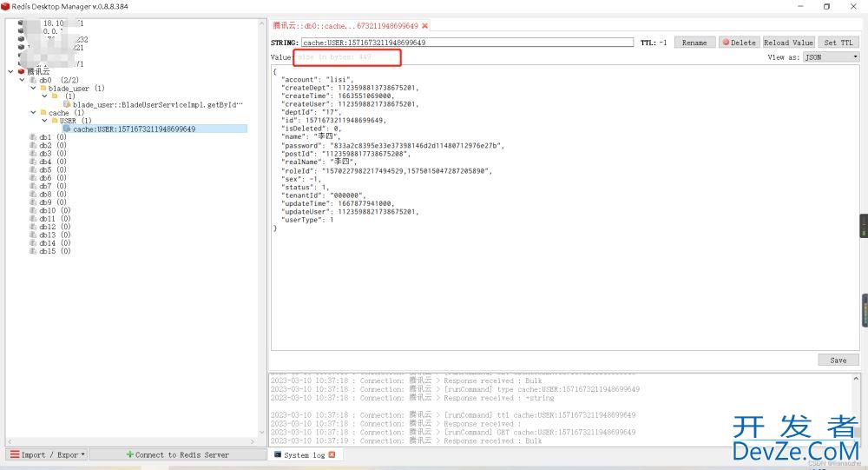Click the db6 database icon
This screenshot has height=470, width=868.
pos(33,178)
